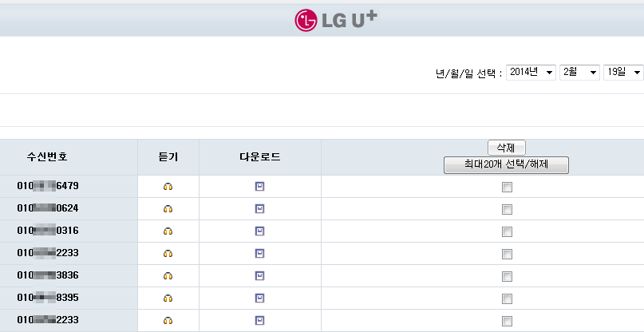Screen dimensions: 644x332
Task: Open the 19일 day dropdown
Action: (623, 73)
